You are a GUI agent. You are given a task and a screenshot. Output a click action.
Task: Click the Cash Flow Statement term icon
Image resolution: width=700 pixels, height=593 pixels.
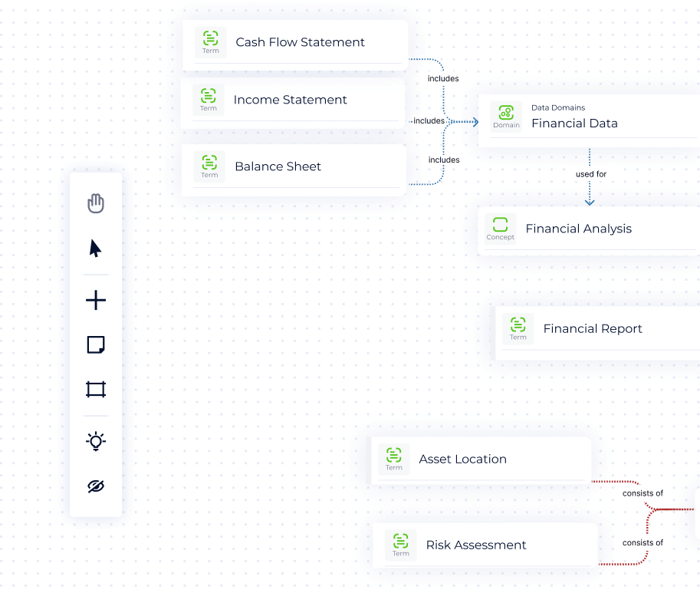point(210,41)
